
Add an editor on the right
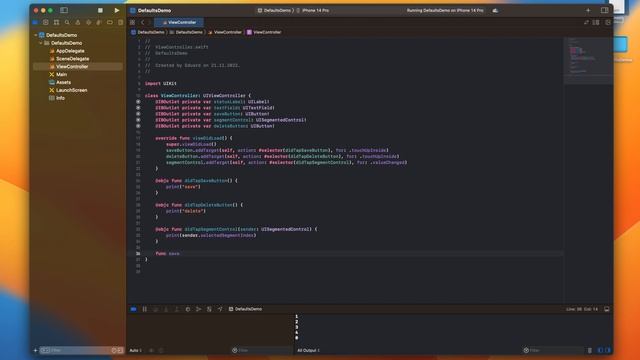click(x=608, y=22)
